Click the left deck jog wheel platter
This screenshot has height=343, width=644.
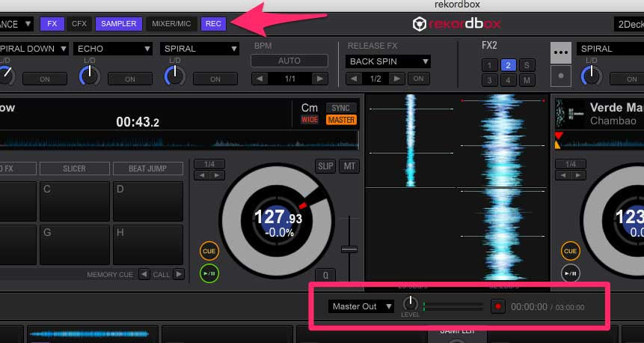point(278,221)
